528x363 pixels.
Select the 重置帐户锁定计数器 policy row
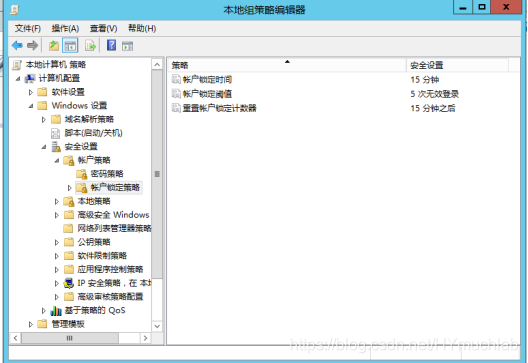coord(343,108)
